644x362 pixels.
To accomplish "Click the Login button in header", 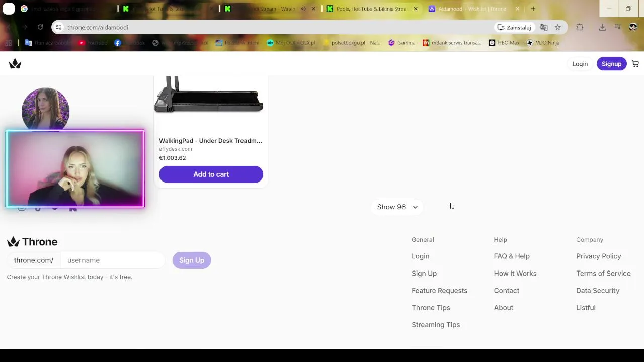I will (x=580, y=64).
